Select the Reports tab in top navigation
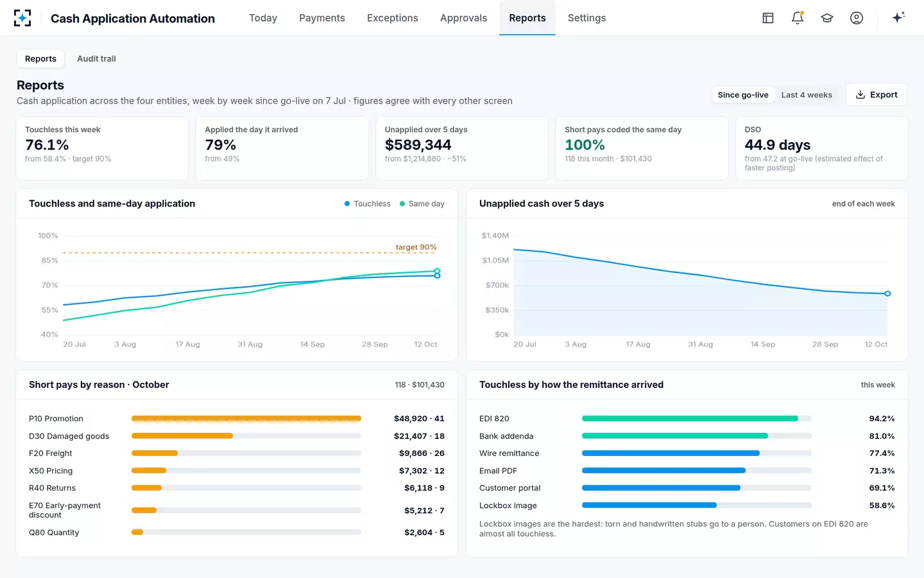 click(527, 18)
